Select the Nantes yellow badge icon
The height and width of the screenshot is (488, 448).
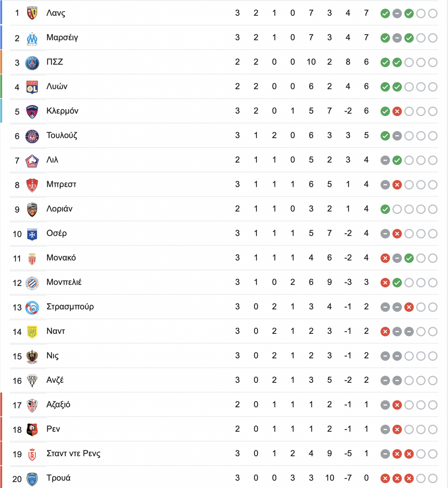(32, 332)
